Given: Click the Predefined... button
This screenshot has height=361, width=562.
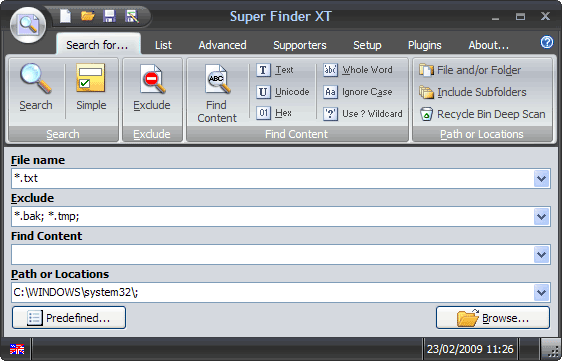Looking at the screenshot, I should (69, 318).
